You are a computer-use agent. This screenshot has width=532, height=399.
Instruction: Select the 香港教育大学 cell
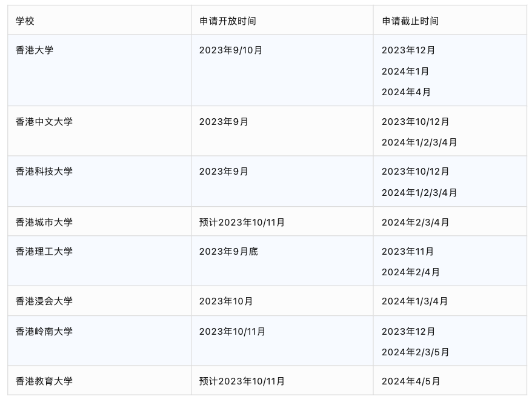click(44, 381)
